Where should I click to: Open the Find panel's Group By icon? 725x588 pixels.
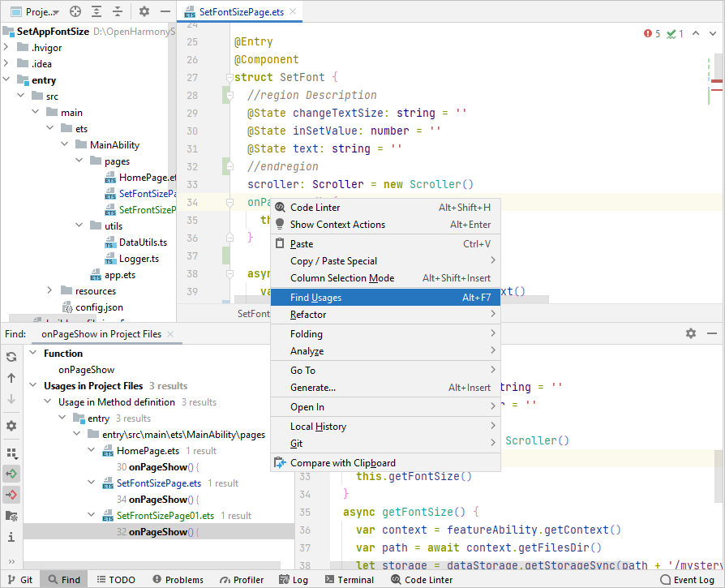tap(11, 453)
